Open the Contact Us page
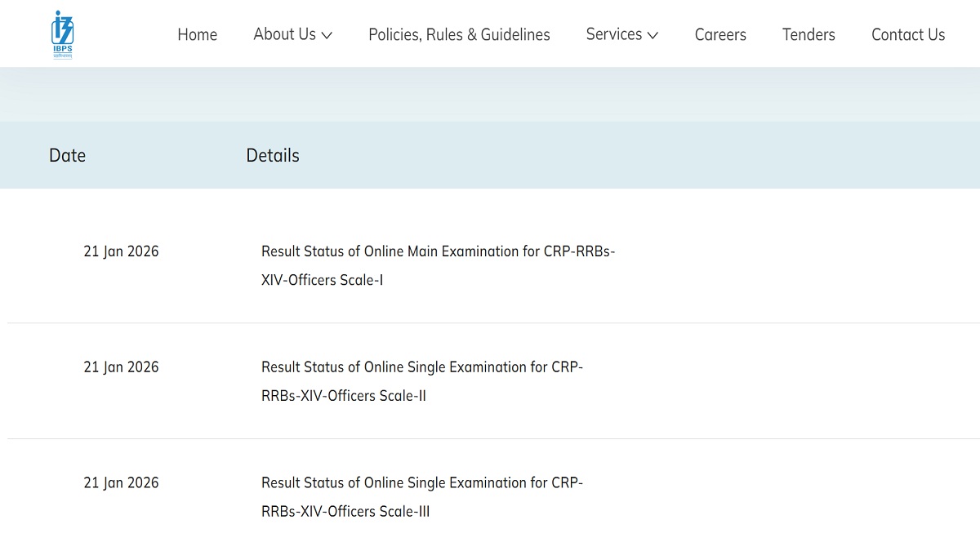980x551 pixels. click(908, 34)
